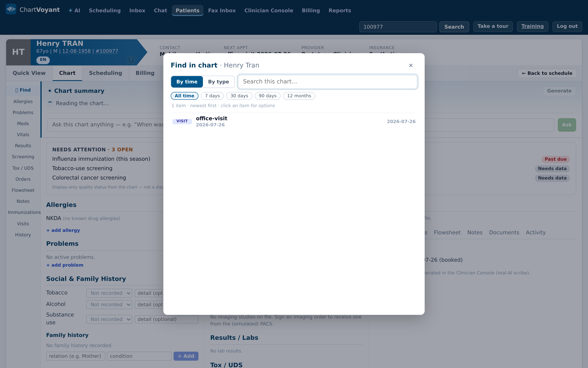The width and height of the screenshot is (588, 368).
Task: Click the alert flag icon in patient banner
Action: (x=131, y=60)
